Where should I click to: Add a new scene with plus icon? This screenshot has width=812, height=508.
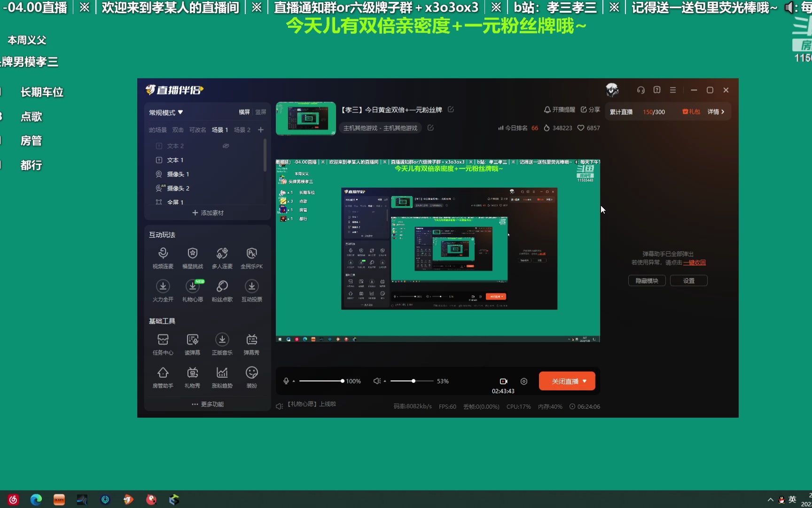pos(261,130)
